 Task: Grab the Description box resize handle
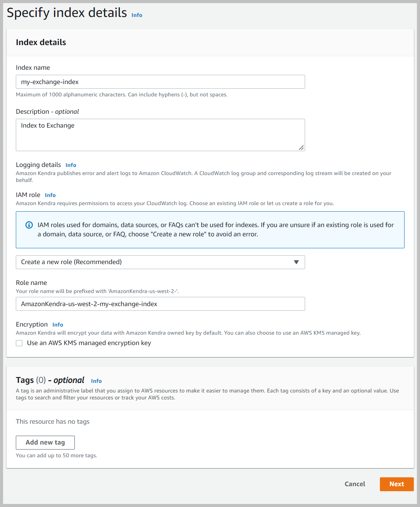(301, 147)
